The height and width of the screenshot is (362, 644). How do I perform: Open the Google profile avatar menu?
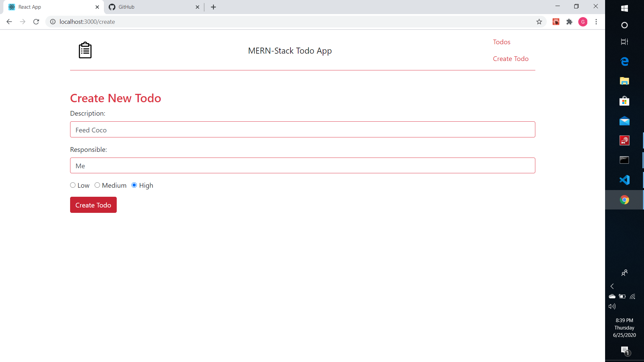pos(583,22)
